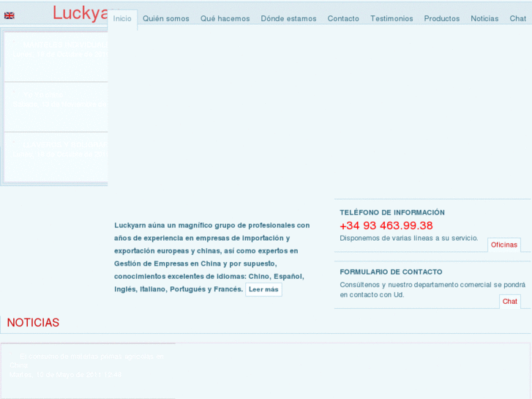Open the Contacto menu item

(x=343, y=19)
